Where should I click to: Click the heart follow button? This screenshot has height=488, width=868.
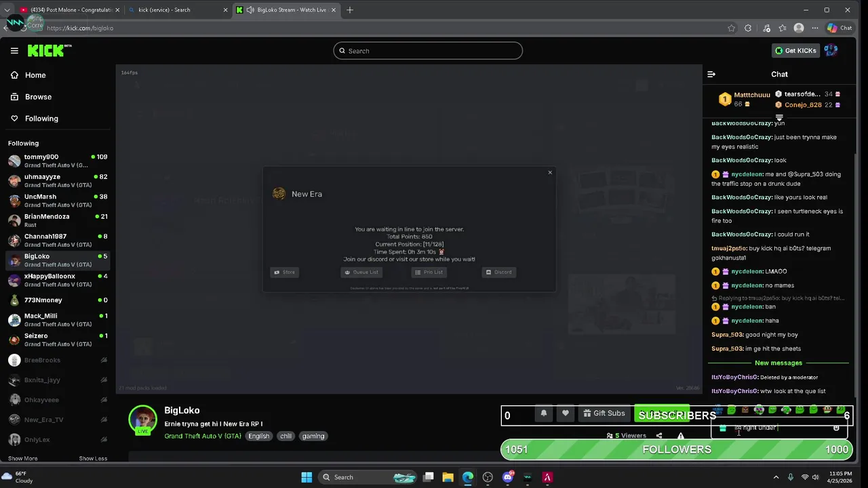566,413
